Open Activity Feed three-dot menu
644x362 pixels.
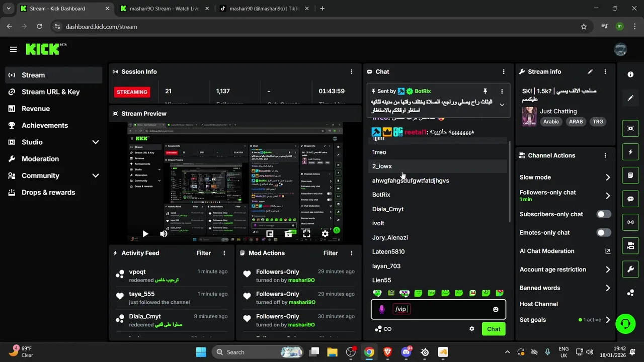(224, 253)
